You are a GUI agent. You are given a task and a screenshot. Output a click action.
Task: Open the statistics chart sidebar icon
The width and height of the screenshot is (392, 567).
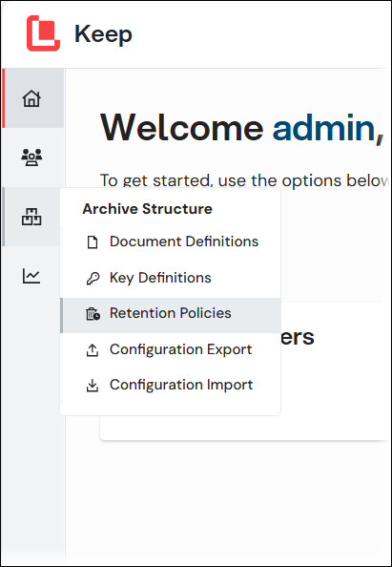[31, 276]
